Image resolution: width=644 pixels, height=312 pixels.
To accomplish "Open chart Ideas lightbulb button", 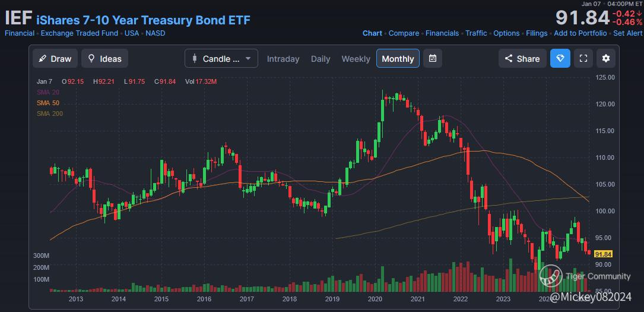I will pos(104,59).
